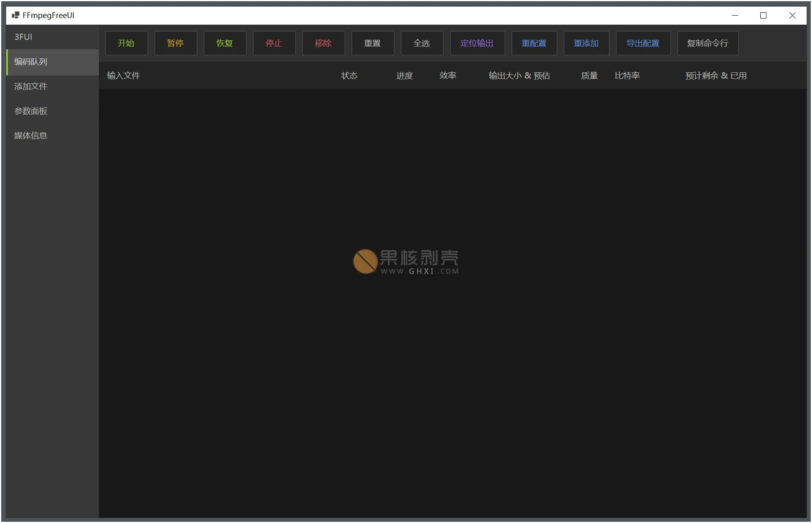Click the 3FUI sidebar header
Image resolution: width=812 pixels, height=523 pixels.
pos(23,37)
